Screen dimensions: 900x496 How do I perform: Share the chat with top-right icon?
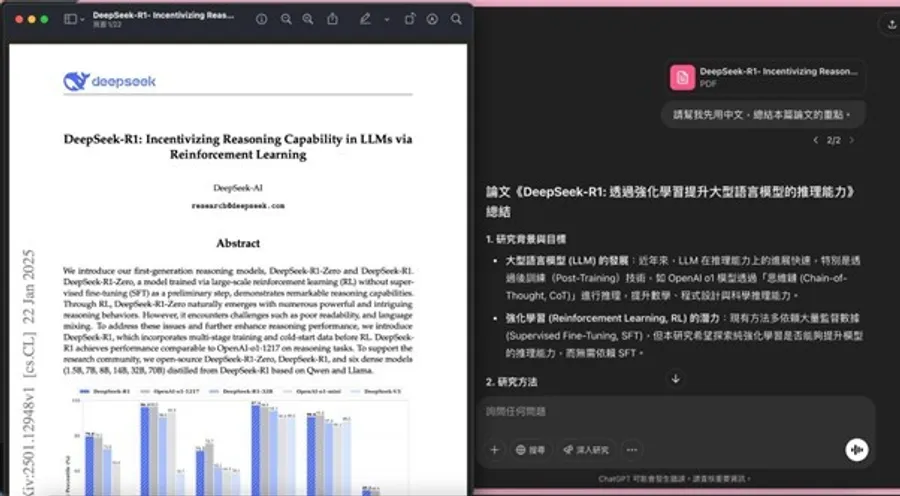[891, 24]
